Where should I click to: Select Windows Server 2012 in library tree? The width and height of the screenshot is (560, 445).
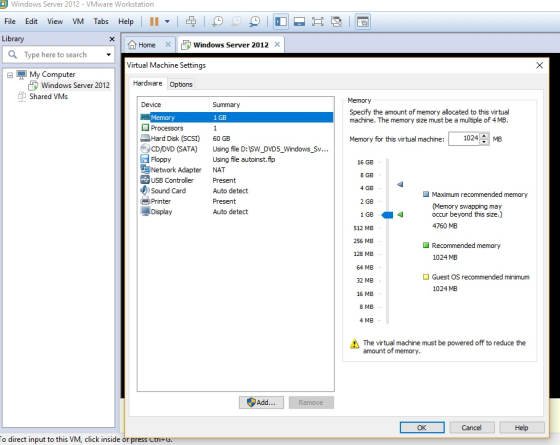[x=75, y=85]
